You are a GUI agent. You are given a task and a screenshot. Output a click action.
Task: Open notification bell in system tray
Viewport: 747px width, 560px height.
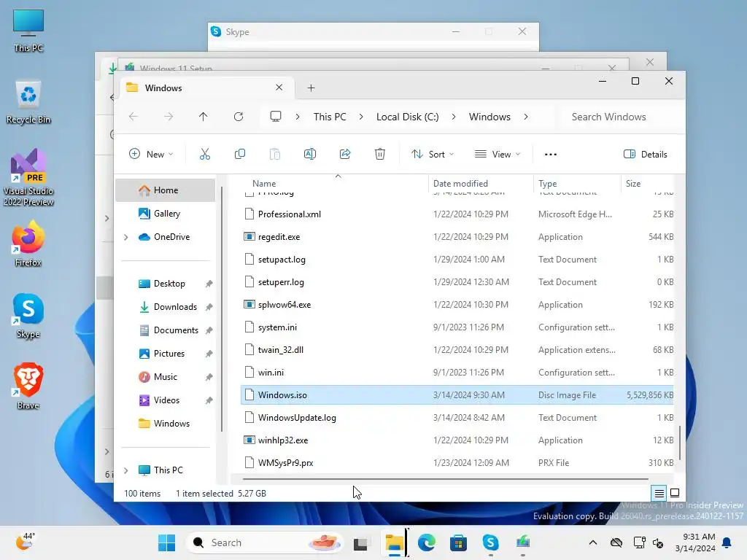[x=727, y=542]
